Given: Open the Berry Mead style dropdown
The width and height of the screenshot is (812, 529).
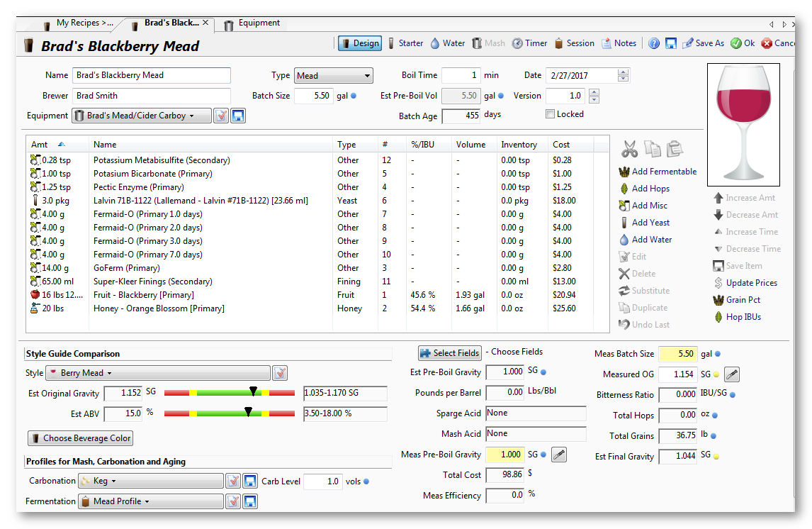Looking at the screenshot, I should tap(158, 373).
